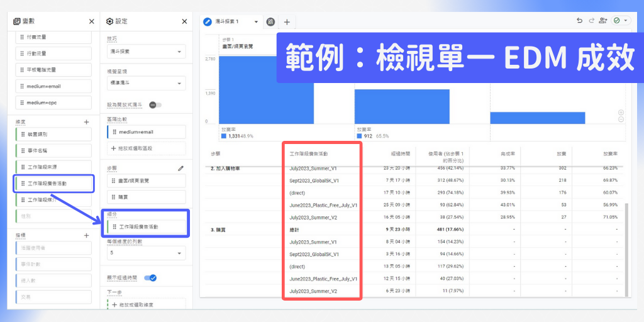Viewport: 644px width, 322px height.
Task: Click the 拖放或選取區段 drop zone
Action: pos(146,148)
